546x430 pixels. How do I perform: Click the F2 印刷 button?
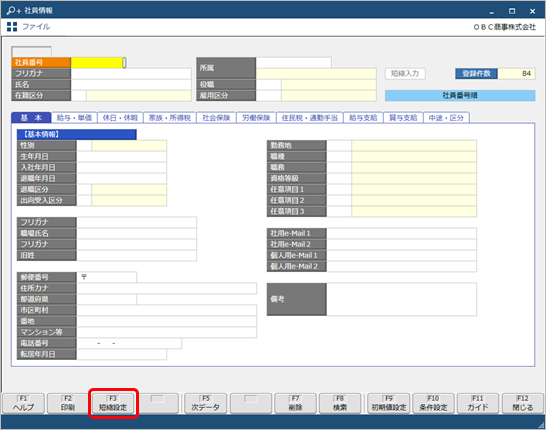point(68,404)
